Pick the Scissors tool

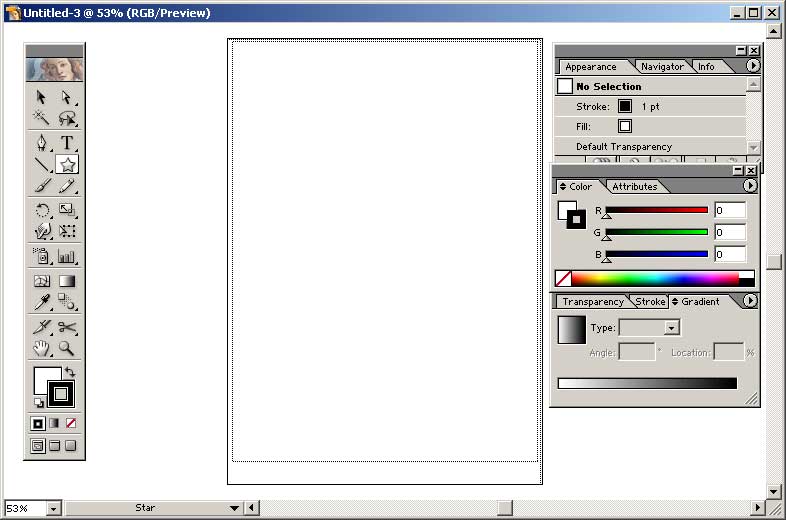[x=67, y=327]
